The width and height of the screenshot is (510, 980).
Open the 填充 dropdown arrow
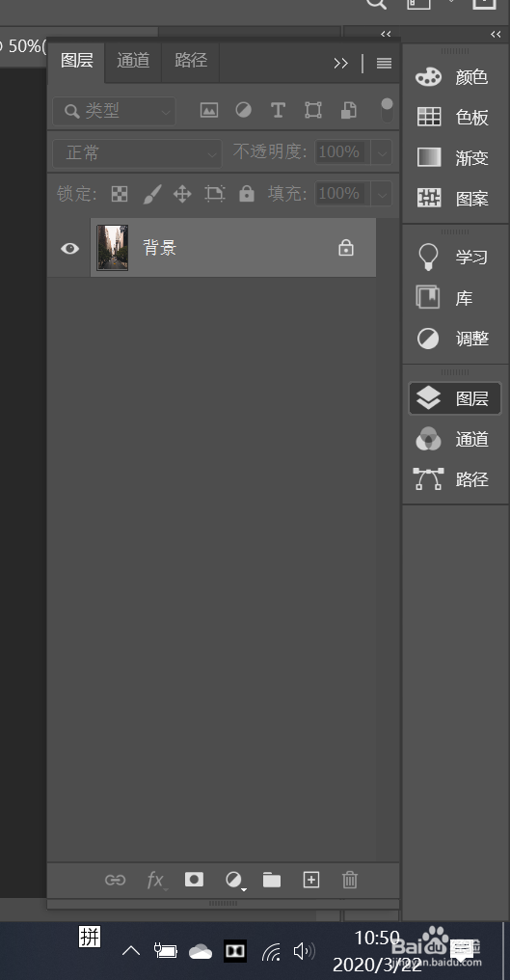381,194
